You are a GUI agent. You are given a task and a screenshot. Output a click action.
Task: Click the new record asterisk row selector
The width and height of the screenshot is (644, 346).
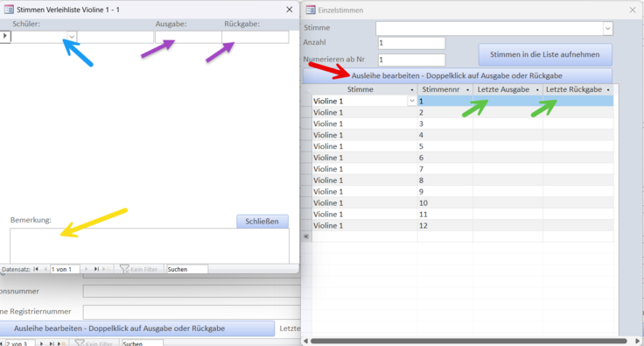306,237
